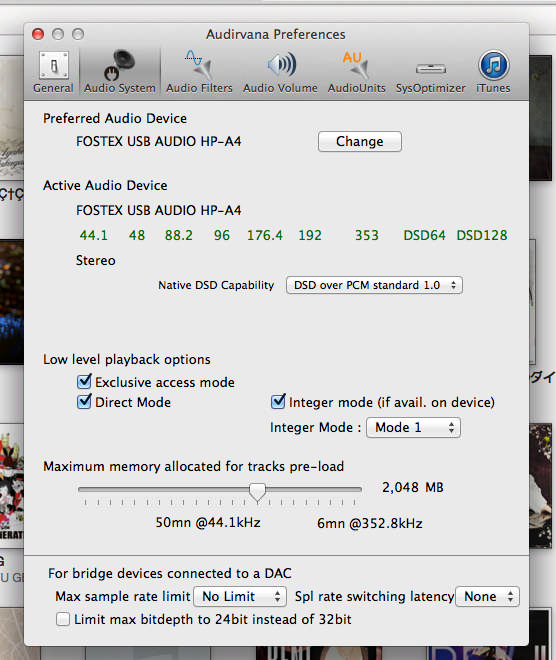Click the 48 sample rate value
This screenshot has height=660, width=556.
137,235
